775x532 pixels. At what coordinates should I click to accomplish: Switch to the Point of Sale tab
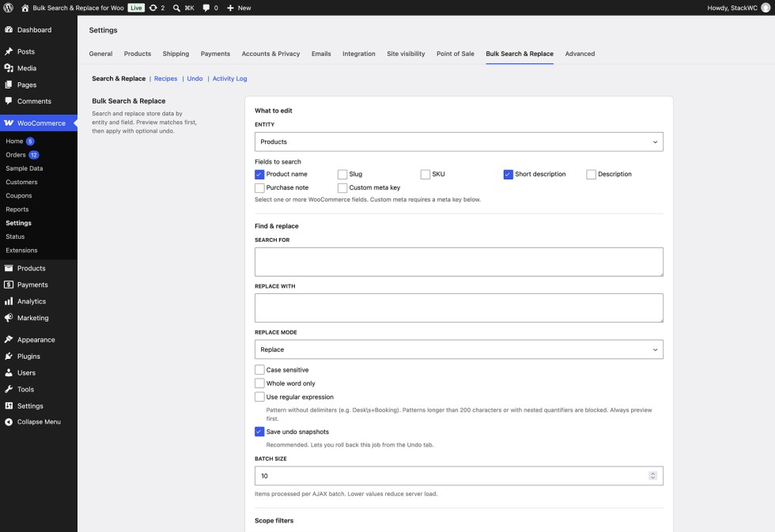click(456, 54)
